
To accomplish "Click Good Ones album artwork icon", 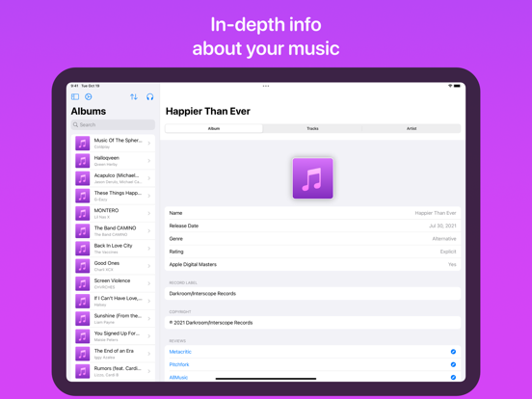I will pyautogui.click(x=83, y=266).
